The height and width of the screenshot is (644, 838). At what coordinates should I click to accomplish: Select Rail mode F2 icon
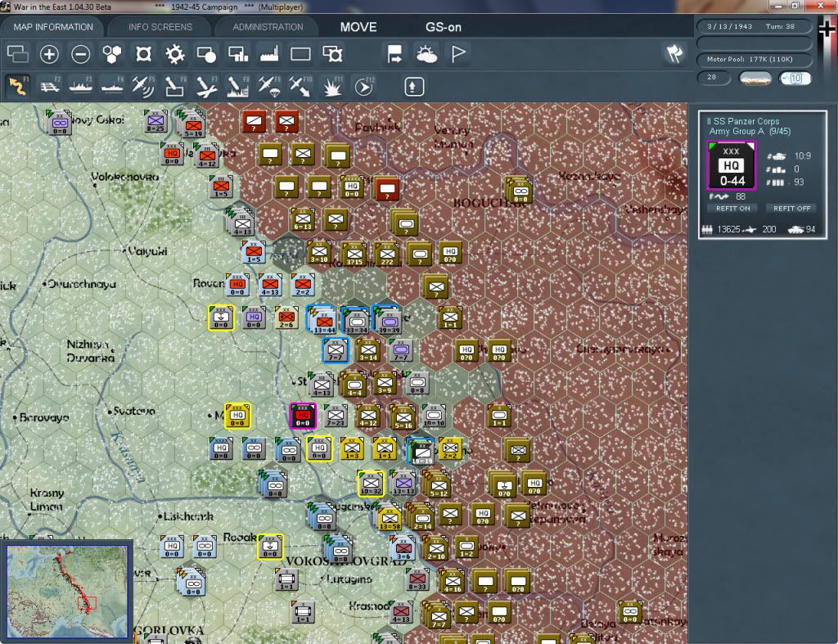tap(50, 86)
